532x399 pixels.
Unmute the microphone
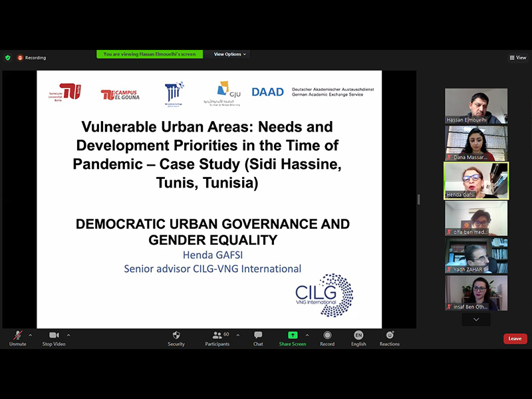17,338
